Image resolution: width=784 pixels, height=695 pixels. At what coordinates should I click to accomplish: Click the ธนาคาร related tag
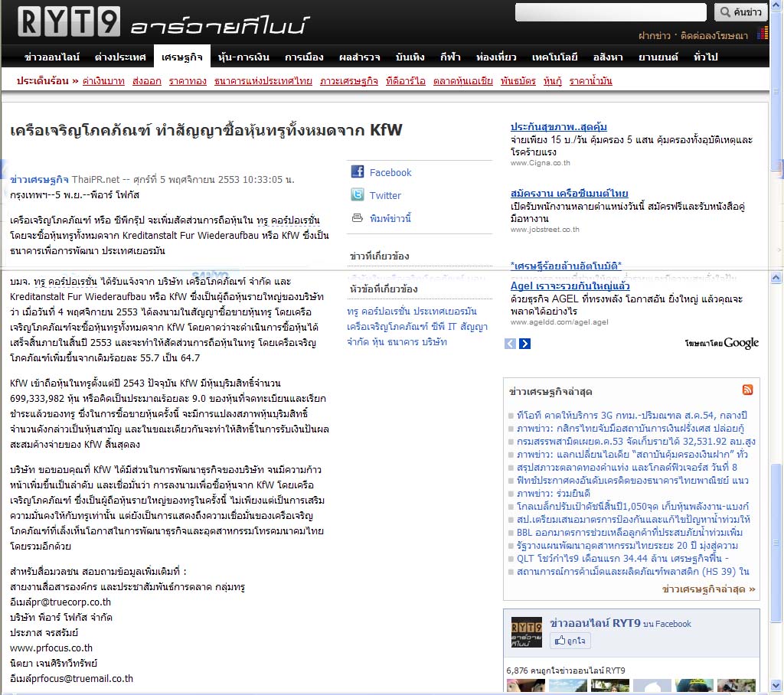coord(401,341)
